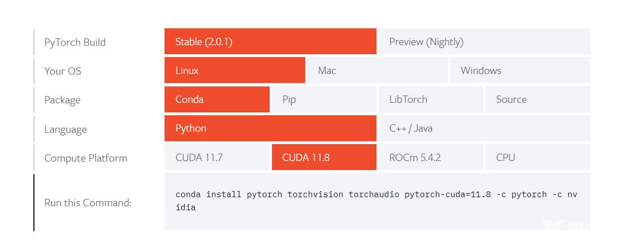Select CUDA 11.8 compute platform

(324, 158)
